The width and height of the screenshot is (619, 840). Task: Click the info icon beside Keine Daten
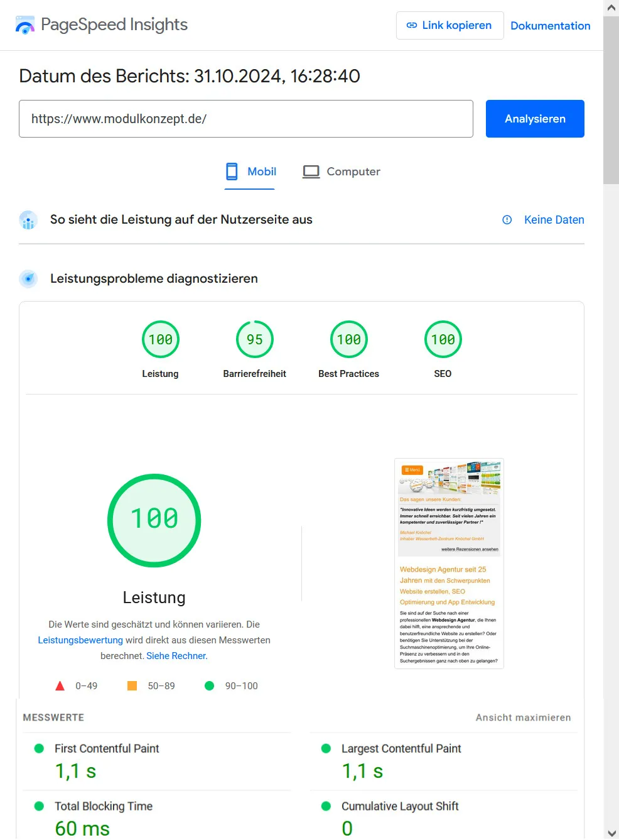pos(507,220)
